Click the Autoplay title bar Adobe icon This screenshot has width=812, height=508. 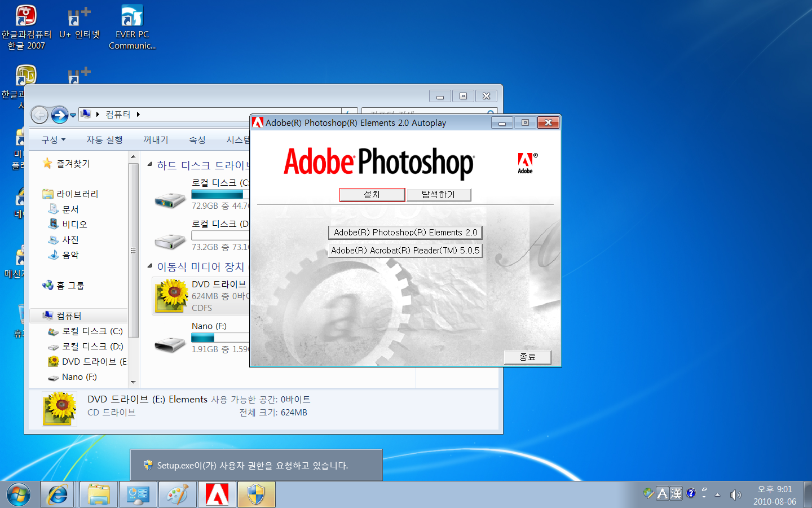(258, 122)
